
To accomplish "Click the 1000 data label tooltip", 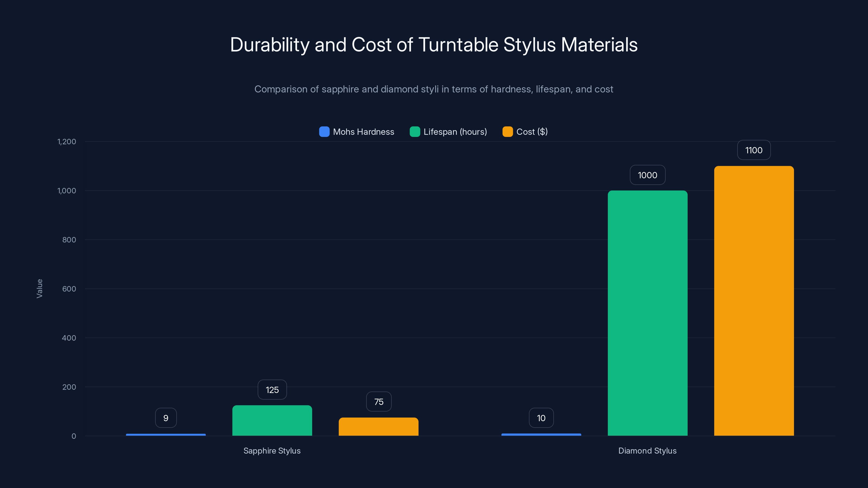I will click(x=647, y=175).
